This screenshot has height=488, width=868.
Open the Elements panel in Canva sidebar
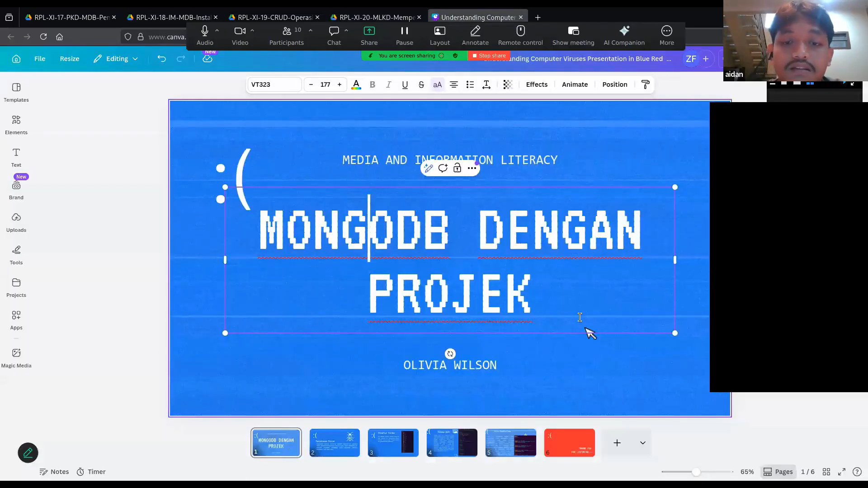pos(16,125)
